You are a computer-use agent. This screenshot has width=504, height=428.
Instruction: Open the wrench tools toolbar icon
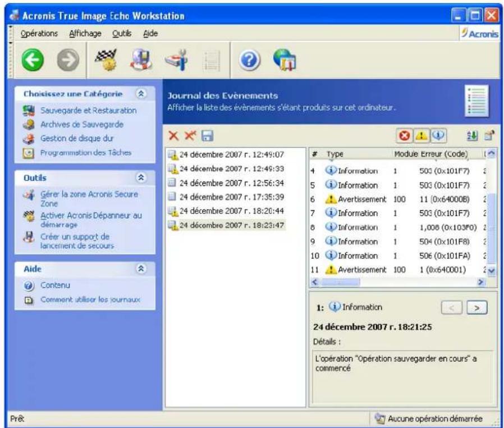coord(177,60)
